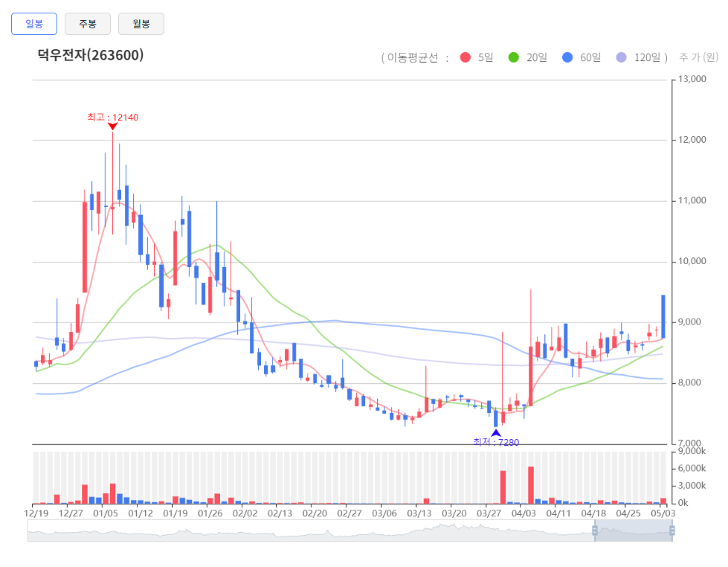The height and width of the screenshot is (567, 728).
Task: Click the 02/13 date axis label
Action: [280, 513]
